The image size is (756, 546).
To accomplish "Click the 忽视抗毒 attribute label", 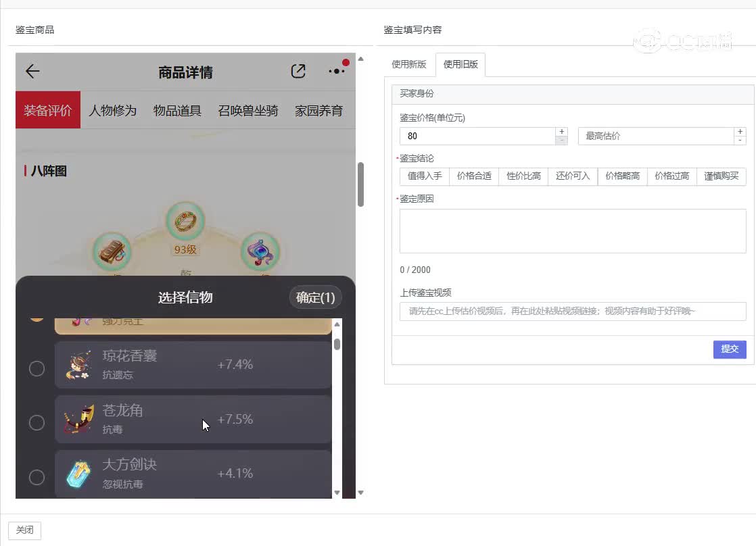I will pos(123,485).
